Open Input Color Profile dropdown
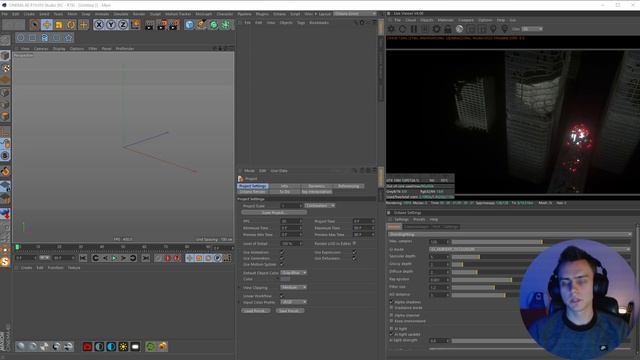This screenshot has height=360, width=640. 293,302
